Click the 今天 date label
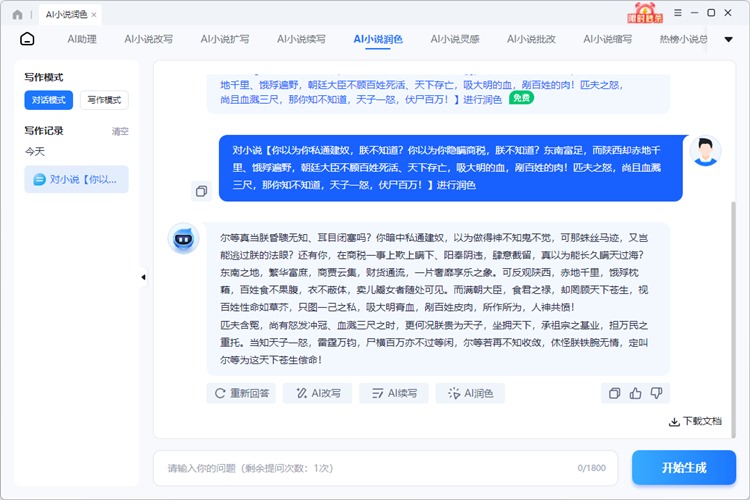This screenshot has width=750, height=500. click(x=35, y=152)
